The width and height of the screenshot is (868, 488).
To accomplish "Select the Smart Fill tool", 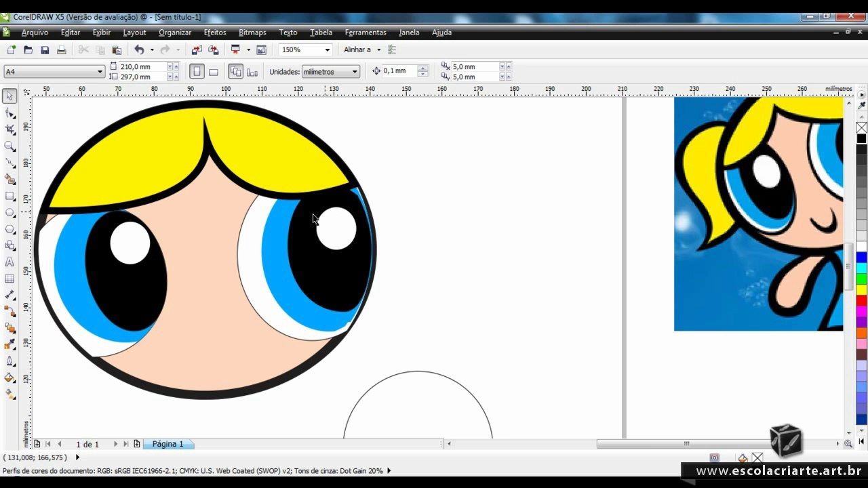I will (10, 180).
